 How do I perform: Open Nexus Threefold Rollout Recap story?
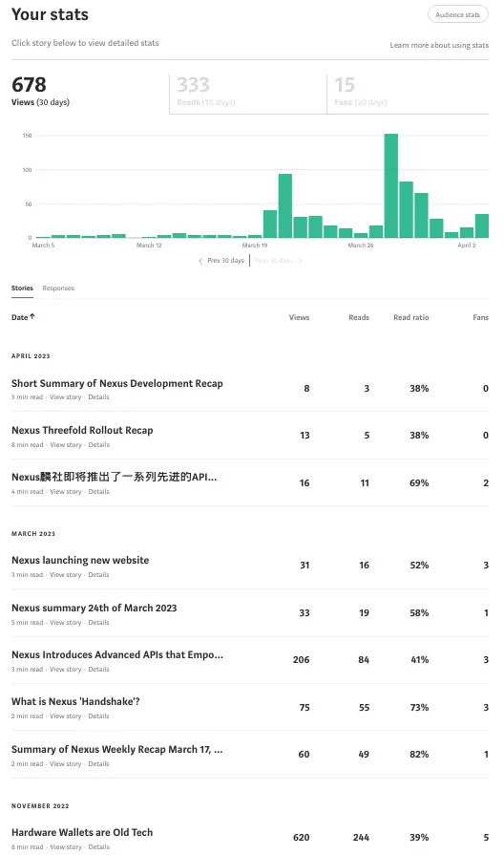click(82, 430)
